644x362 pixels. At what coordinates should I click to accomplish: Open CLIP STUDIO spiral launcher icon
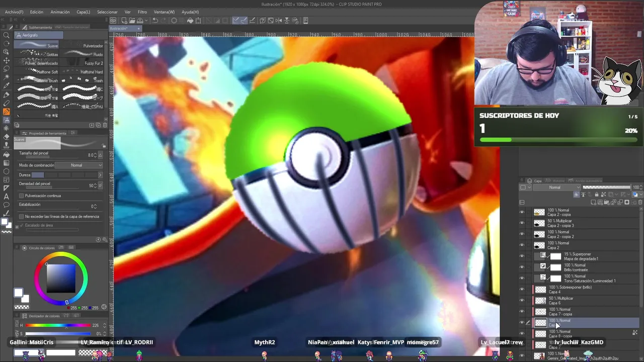[x=113, y=21]
